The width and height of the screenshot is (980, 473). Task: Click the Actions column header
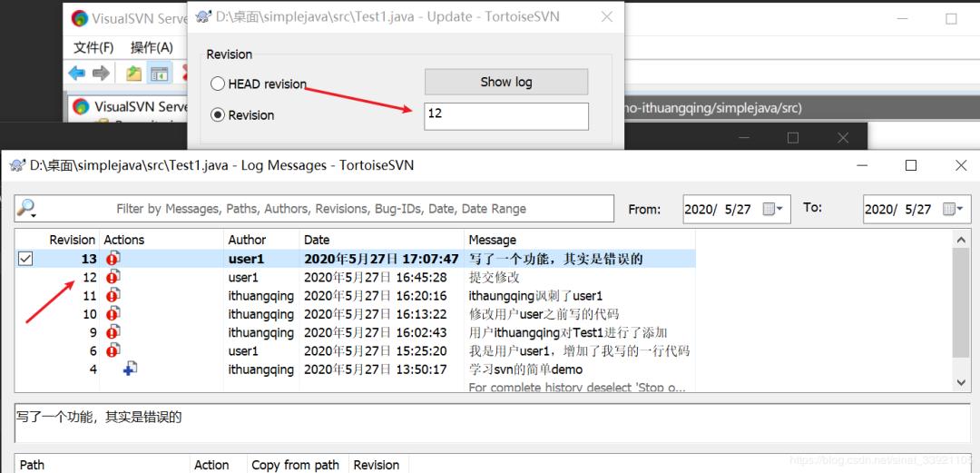pos(123,240)
